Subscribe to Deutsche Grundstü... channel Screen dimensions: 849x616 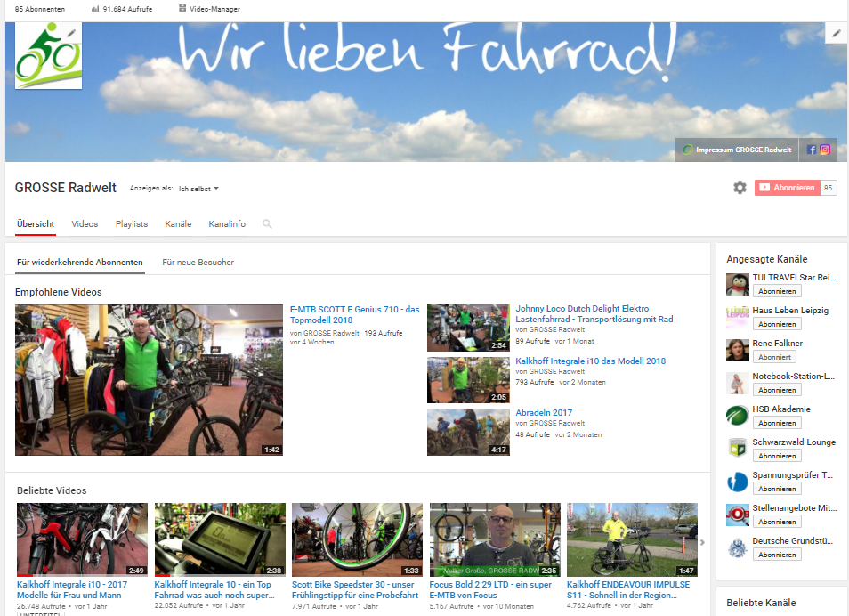(x=777, y=555)
